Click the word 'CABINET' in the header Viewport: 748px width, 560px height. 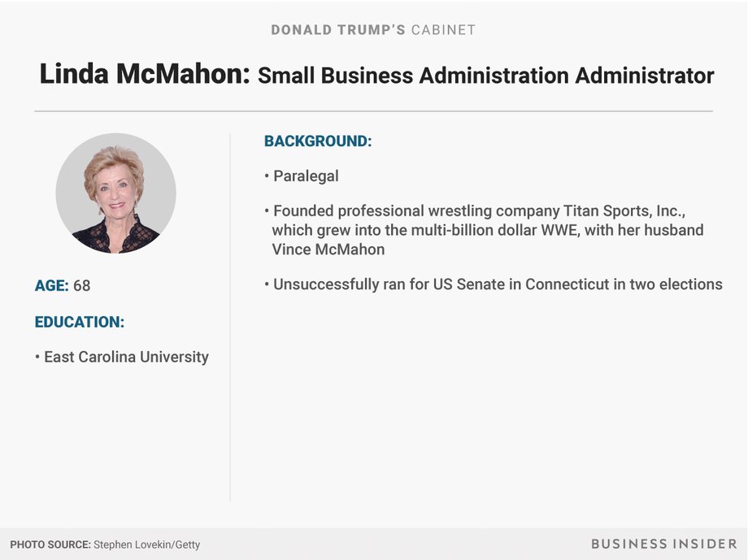[x=443, y=29]
